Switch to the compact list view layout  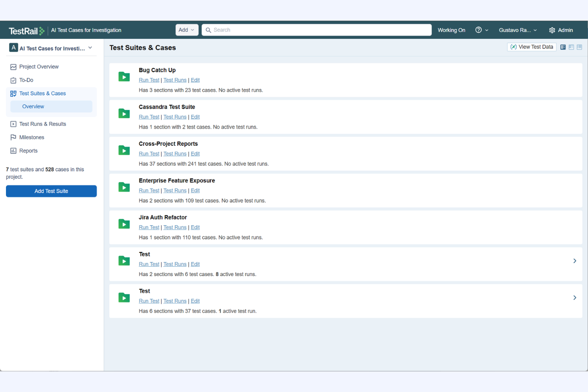(571, 47)
